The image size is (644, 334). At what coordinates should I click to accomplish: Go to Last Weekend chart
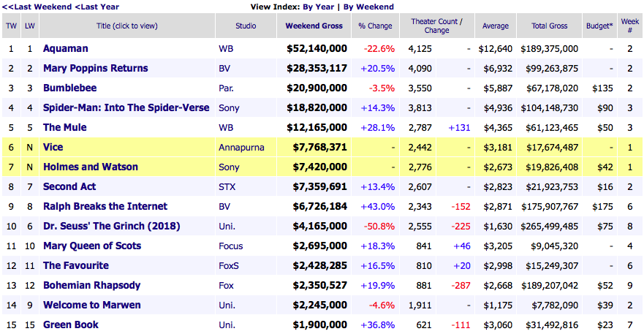click(x=37, y=7)
